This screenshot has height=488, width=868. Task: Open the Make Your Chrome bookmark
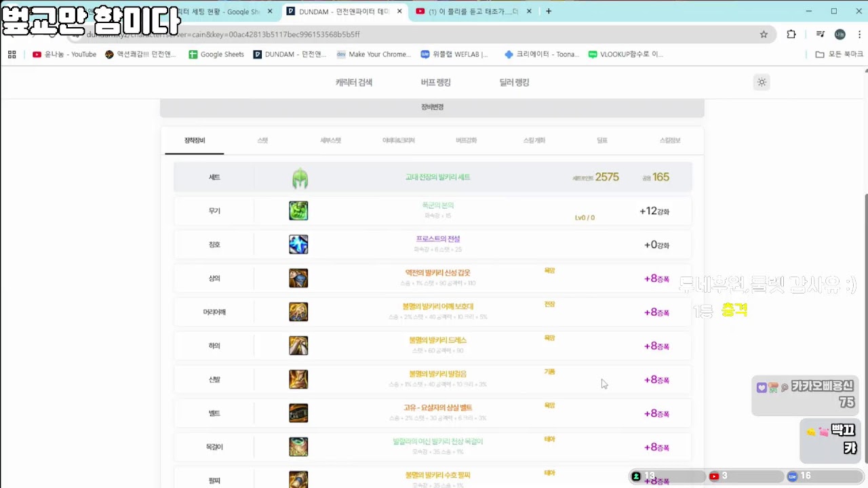click(x=374, y=54)
